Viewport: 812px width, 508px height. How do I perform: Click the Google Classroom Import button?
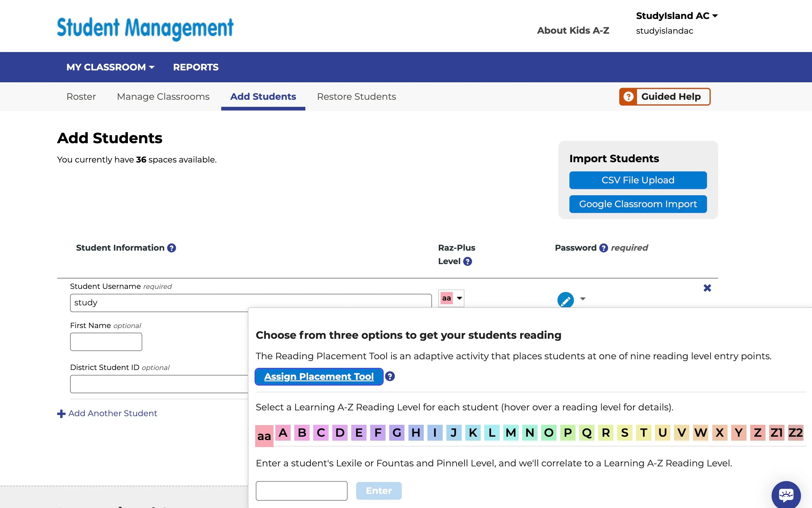click(x=638, y=204)
